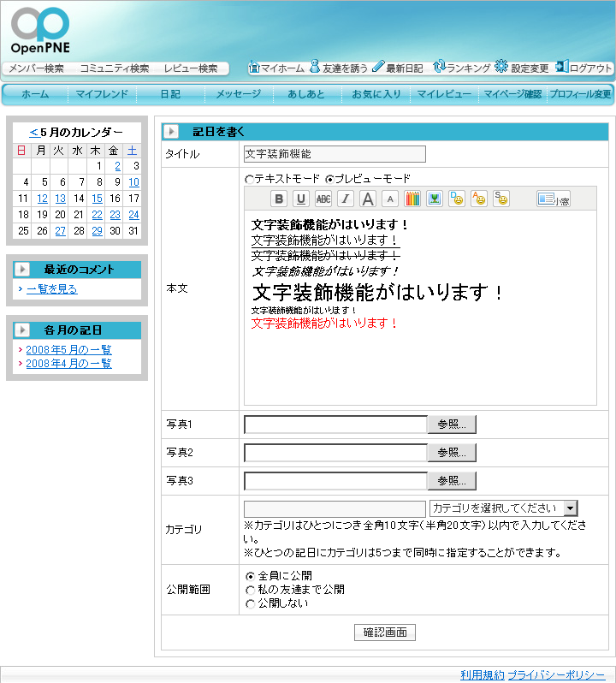This screenshot has width=616, height=683.
Task: Open 2008年5月の一覧 link
Action: pos(68,350)
